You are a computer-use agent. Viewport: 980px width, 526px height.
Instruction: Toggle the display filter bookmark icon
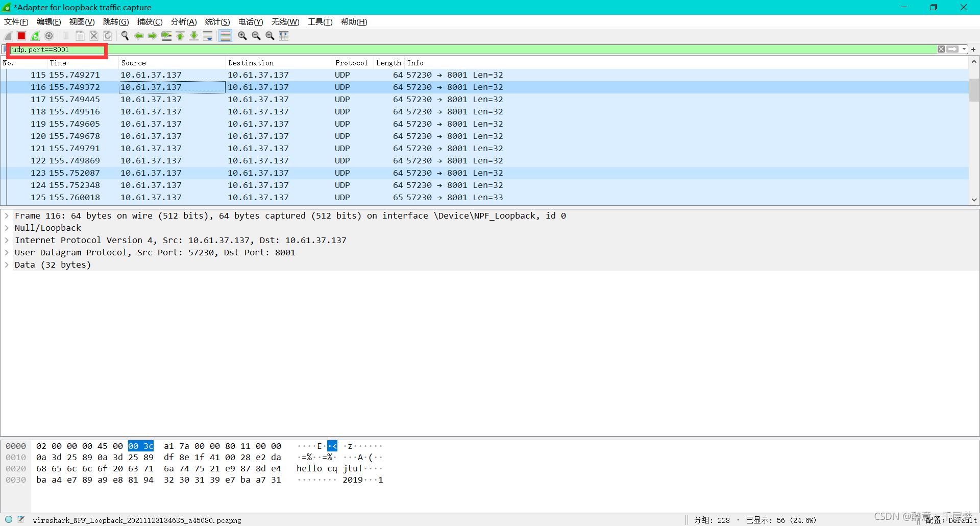click(x=5, y=50)
